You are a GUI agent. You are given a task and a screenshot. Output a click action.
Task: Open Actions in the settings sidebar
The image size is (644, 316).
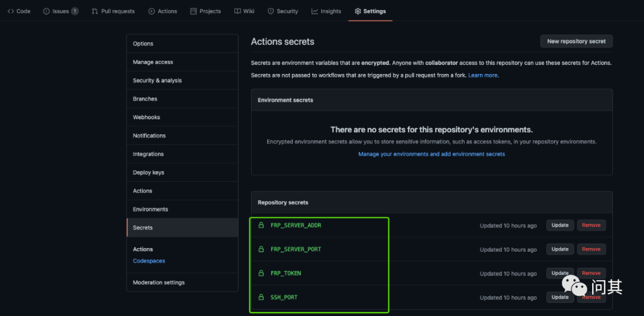[182, 191]
